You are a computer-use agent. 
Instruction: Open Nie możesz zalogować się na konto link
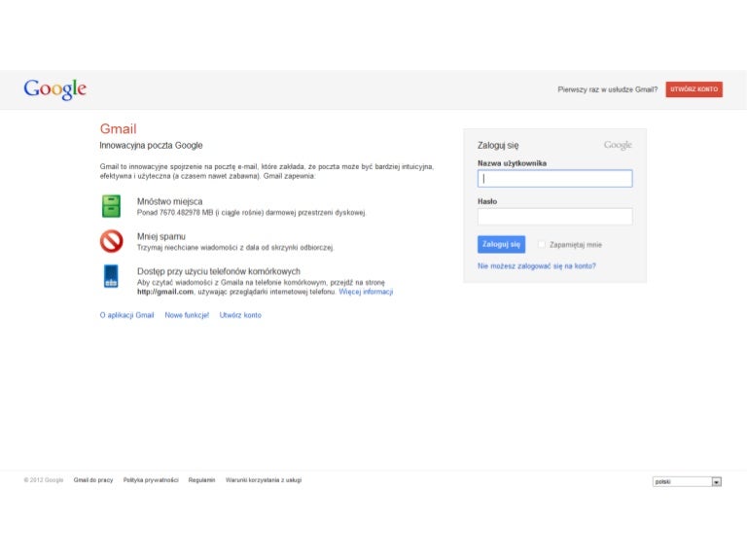(x=537, y=265)
